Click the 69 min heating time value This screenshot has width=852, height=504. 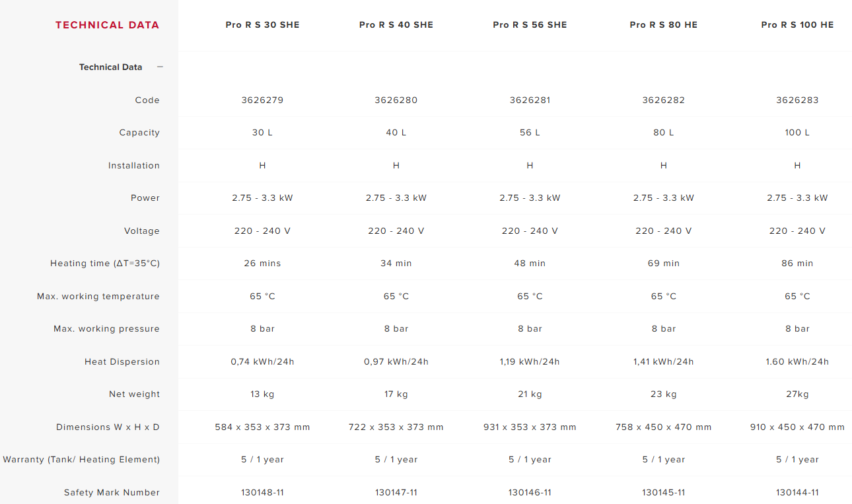pos(664,264)
